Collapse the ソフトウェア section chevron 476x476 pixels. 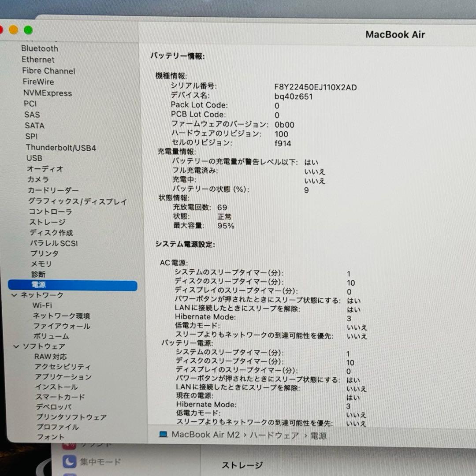(16, 346)
